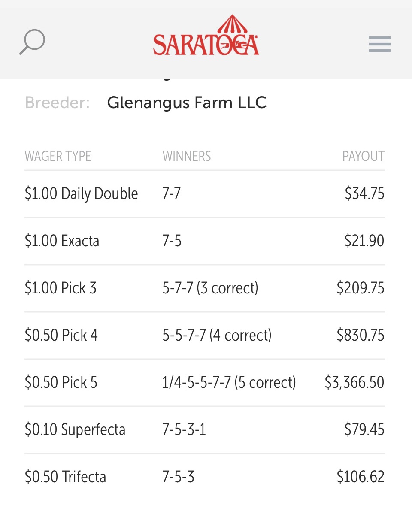Click the $0.50 Pick 5 wager label

(x=61, y=382)
